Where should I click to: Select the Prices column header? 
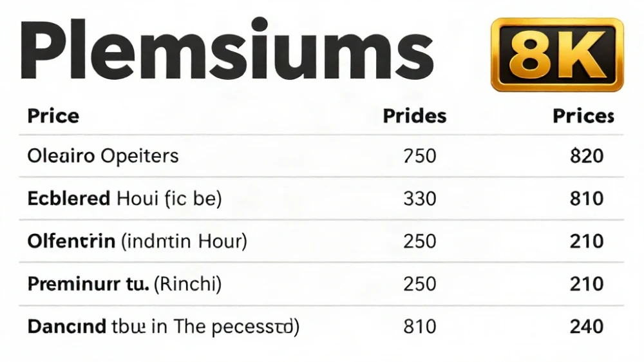583,116
